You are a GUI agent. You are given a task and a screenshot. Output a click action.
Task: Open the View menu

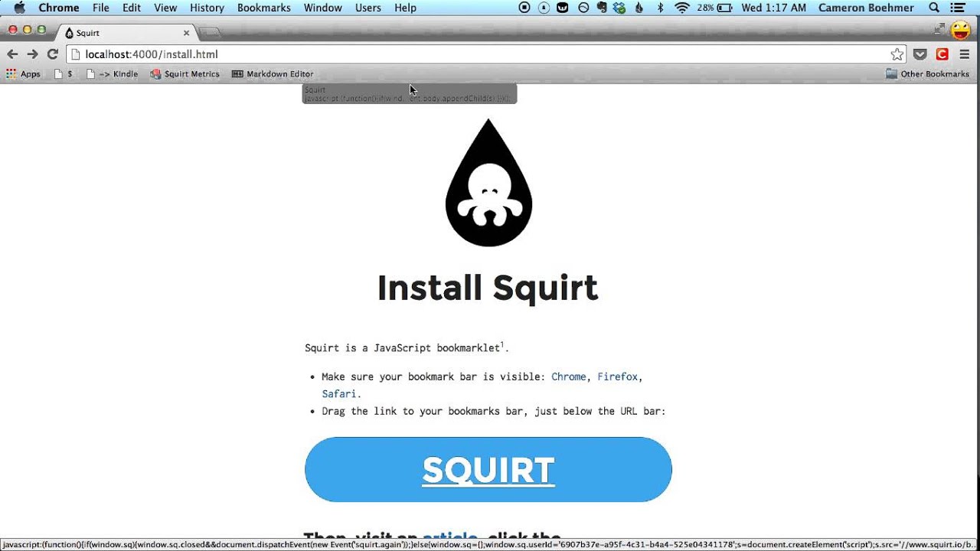point(165,8)
